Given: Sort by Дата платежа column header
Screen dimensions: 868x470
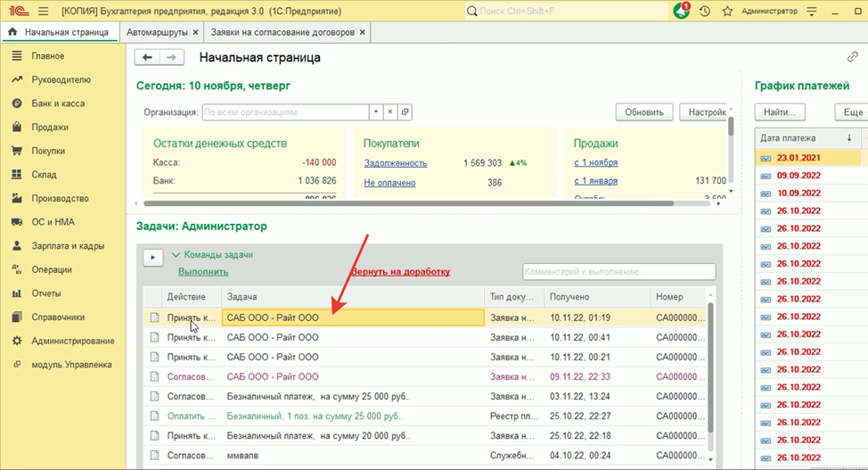Looking at the screenshot, I should (x=807, y=138).
